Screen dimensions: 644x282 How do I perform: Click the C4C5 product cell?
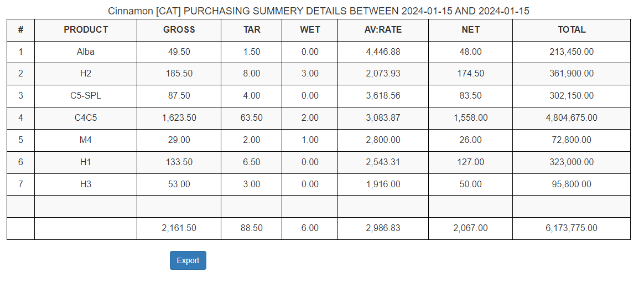[x=86, y=118]
